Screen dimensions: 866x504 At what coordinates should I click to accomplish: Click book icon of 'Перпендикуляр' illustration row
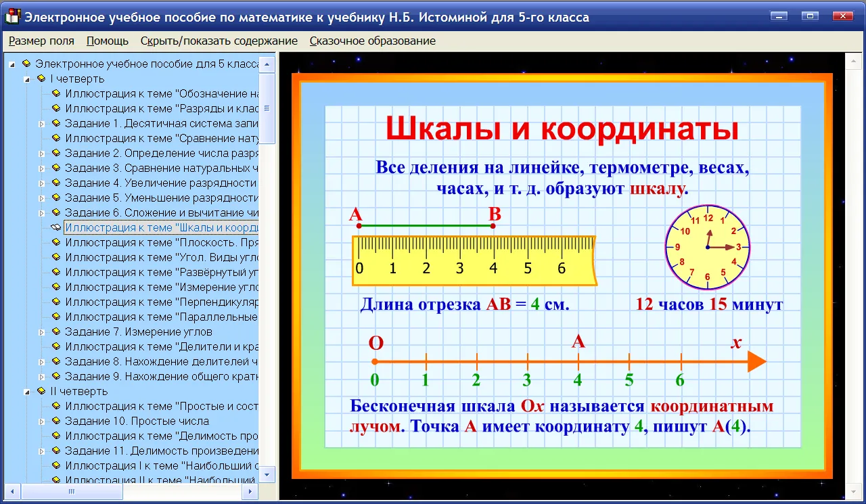56,302
